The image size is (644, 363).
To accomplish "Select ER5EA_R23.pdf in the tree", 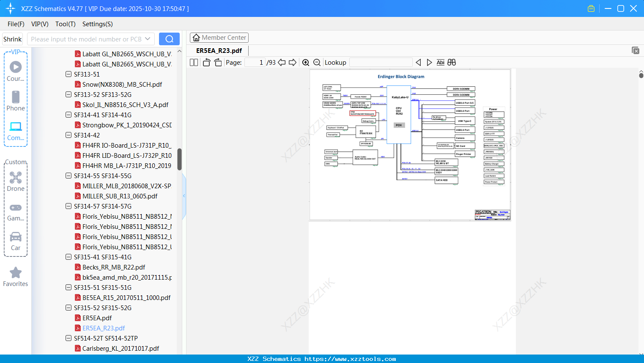I will click(x=104, y=328).
